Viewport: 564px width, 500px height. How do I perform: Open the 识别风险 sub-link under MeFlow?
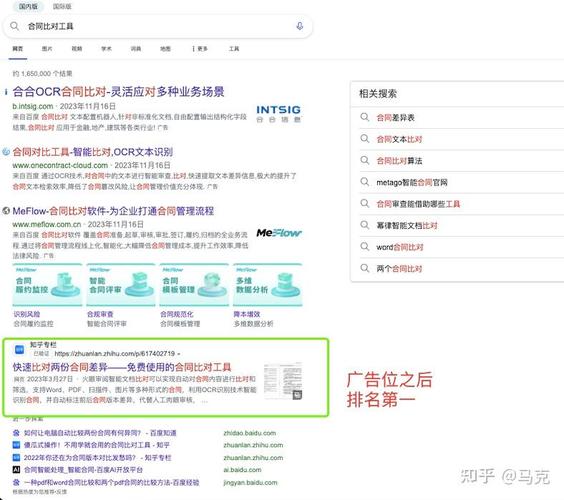coord(27,314)
